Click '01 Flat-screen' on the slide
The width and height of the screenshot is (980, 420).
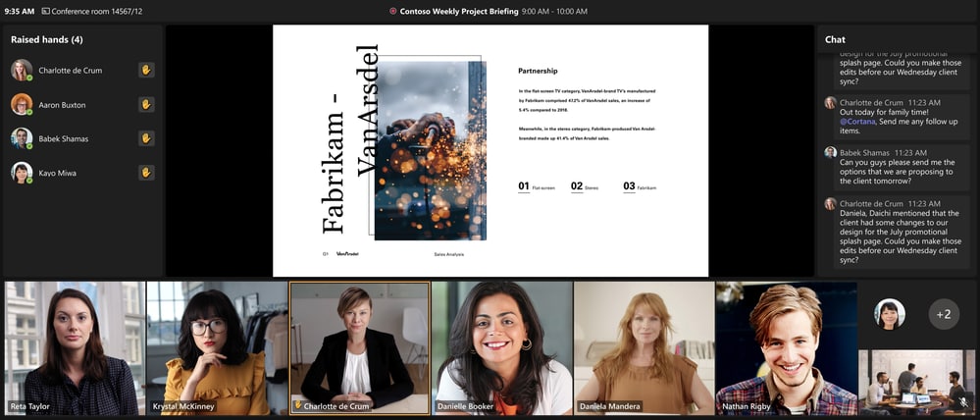tap(537, 186)
